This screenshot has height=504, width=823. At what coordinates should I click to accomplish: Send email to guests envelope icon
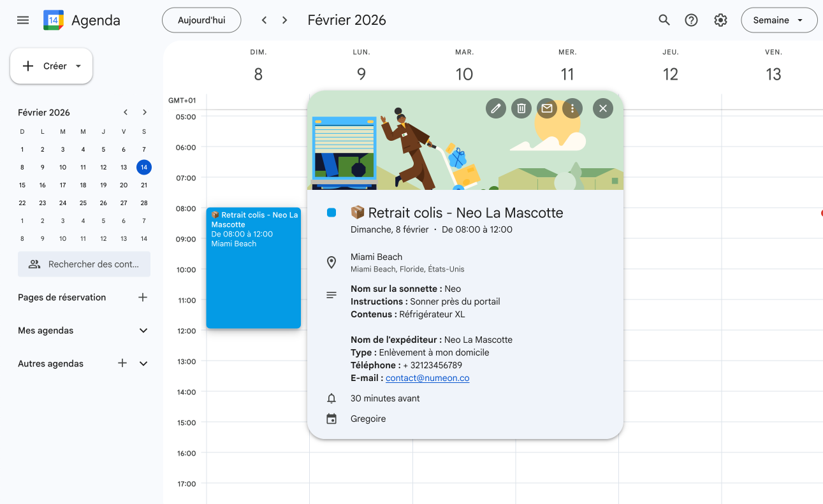point(547,108)
